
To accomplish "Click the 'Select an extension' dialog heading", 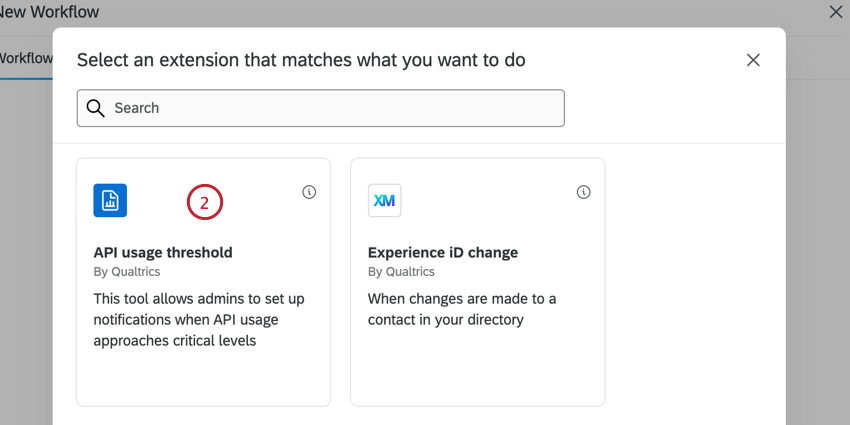I will (x=301, y=60).
